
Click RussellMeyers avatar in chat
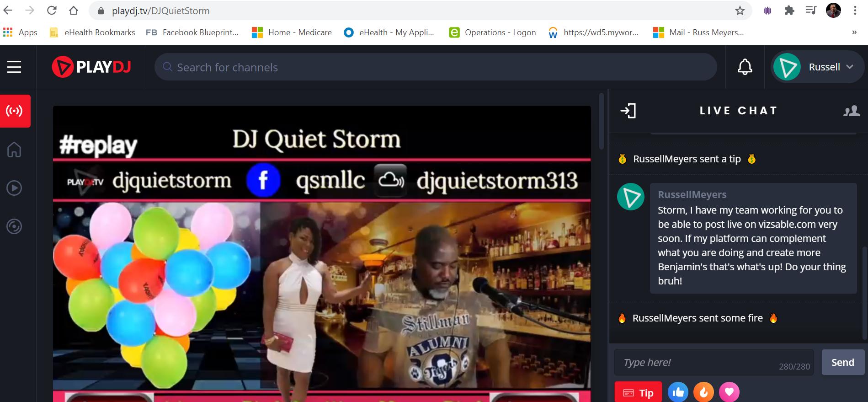click(x=631, y=197)
